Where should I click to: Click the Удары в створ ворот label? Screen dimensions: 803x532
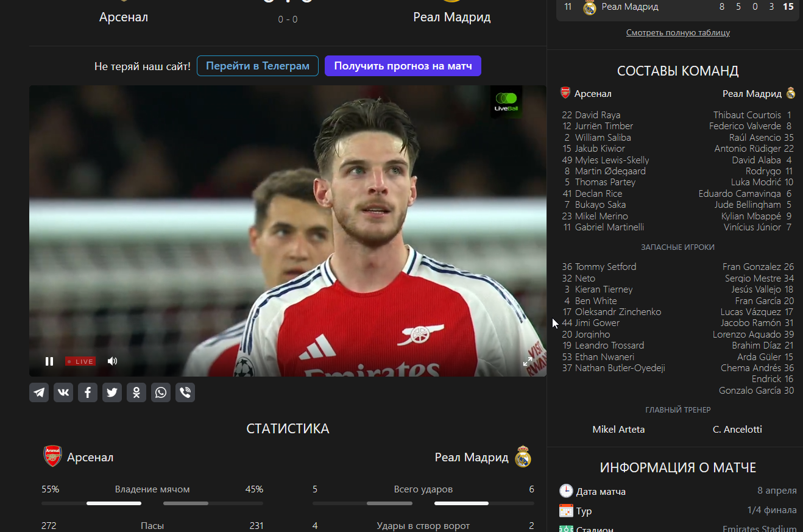(x=423, y=526)
